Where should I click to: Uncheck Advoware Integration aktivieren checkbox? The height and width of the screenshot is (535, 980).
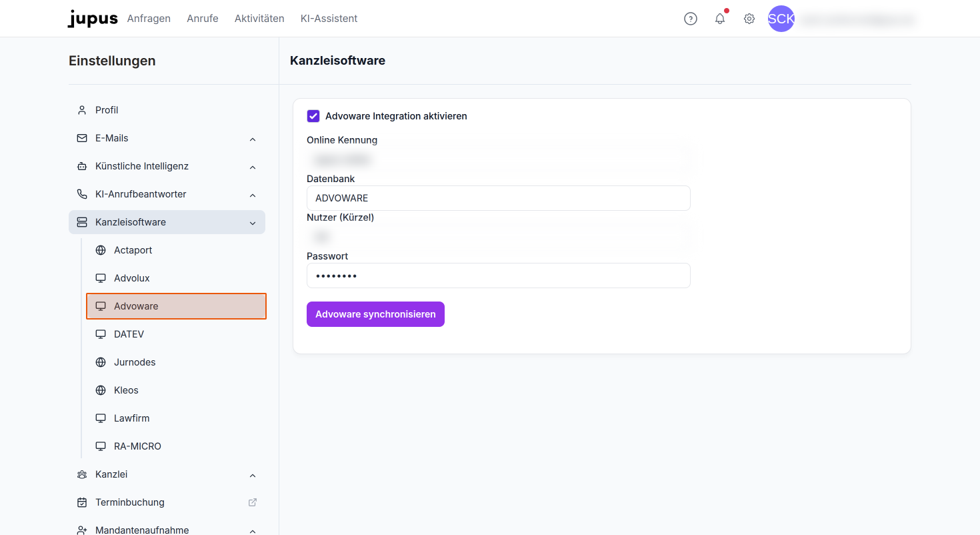[313, 116]
